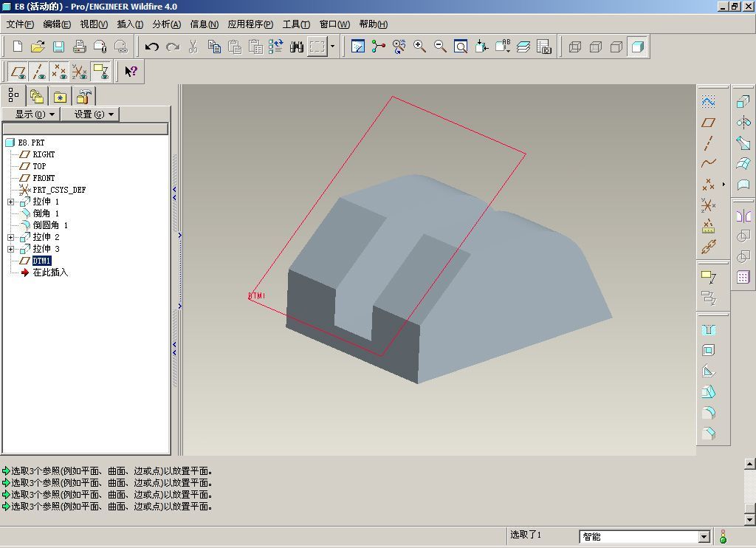Open context-sensitive help arrow icon
This screenshot has width=756, height=548.
click(131, 72)
